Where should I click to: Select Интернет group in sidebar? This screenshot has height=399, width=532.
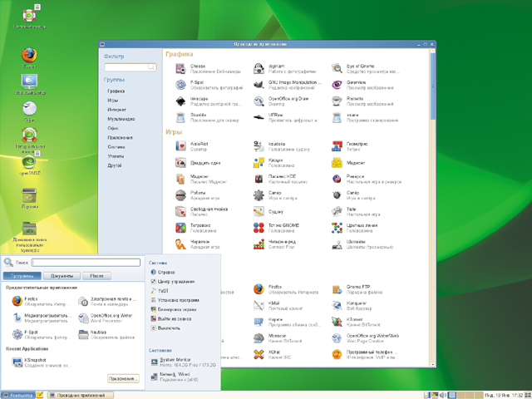click(116, 110)
